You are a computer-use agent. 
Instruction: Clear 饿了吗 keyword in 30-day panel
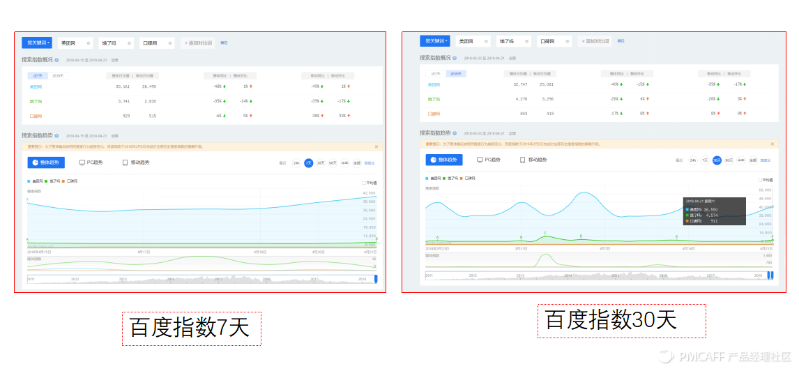click(528, 41)
